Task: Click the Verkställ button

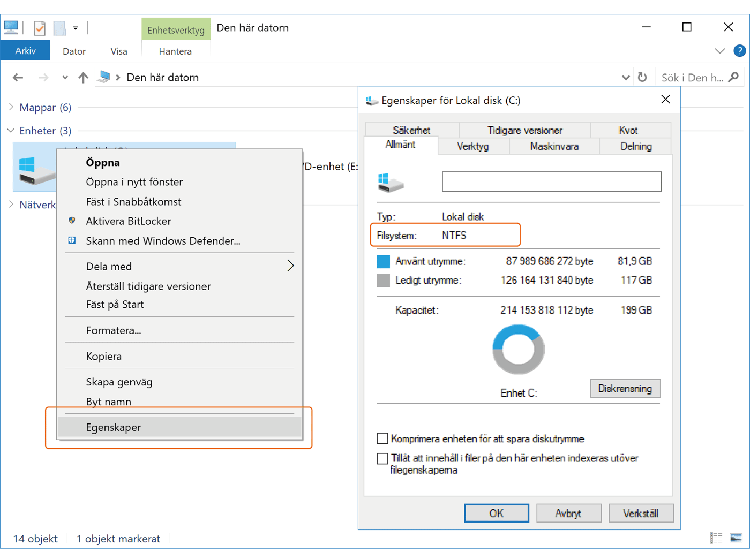Action: coord(641,513)
